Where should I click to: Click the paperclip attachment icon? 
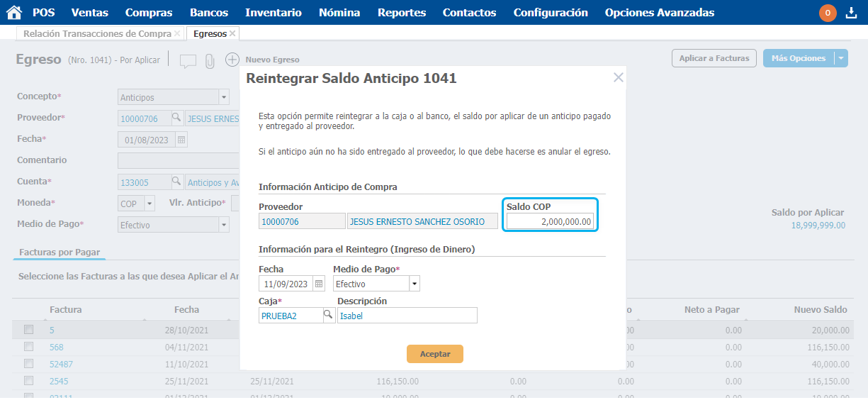(210, 61)
